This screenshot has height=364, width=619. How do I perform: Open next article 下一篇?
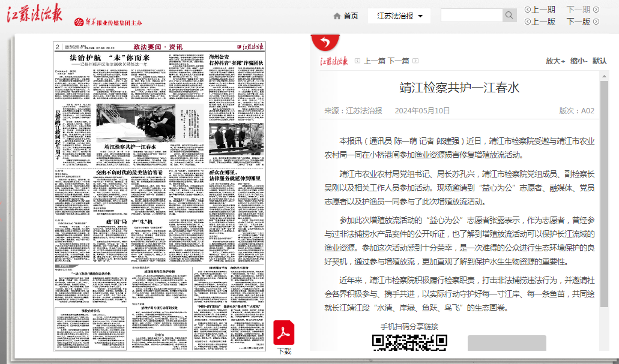pos(398,61)
